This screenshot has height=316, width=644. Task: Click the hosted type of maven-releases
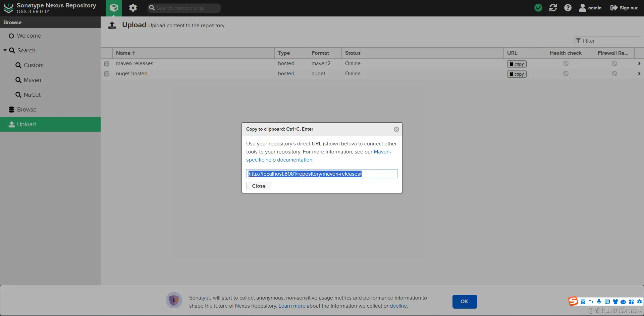coord(286,63)
